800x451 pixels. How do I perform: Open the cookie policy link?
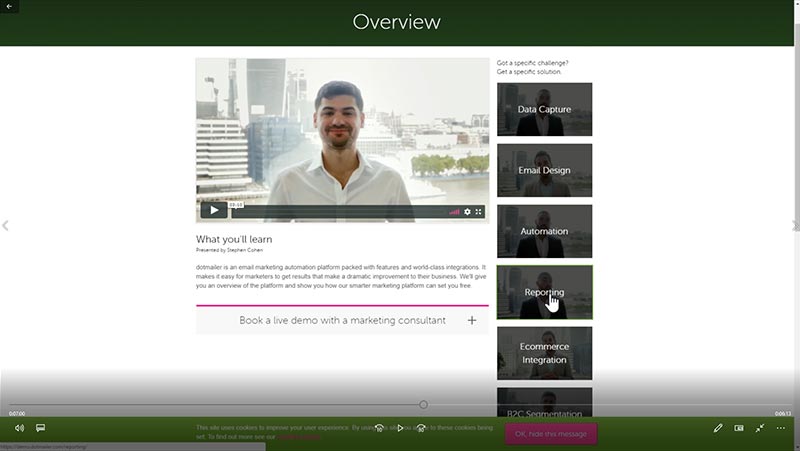(x=299, y=437)
